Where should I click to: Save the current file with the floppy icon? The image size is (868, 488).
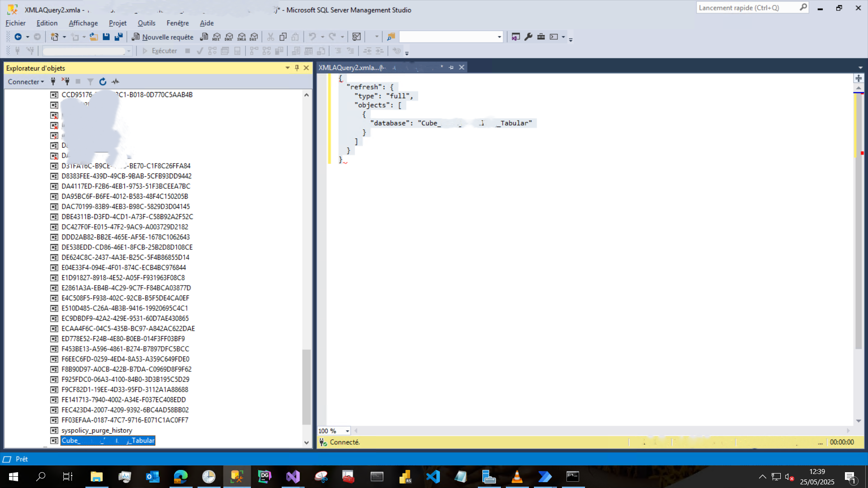[x=106, y=37]
